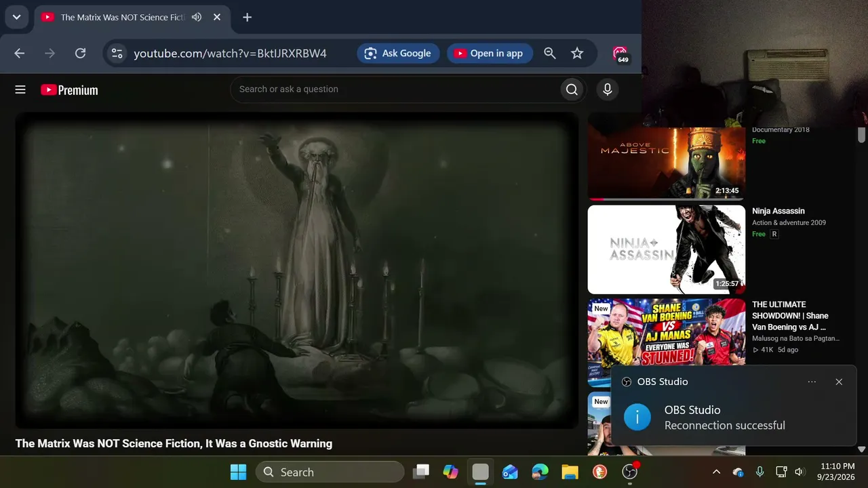Open THE ULTIMATE SHOWDOWN video title
868x488 pixels.
click(790, 316)
